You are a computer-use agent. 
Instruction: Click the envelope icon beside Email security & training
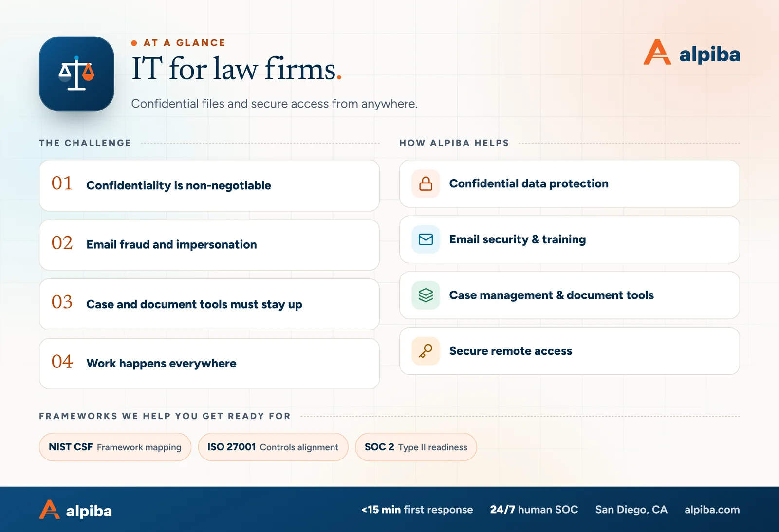point(426,239)
